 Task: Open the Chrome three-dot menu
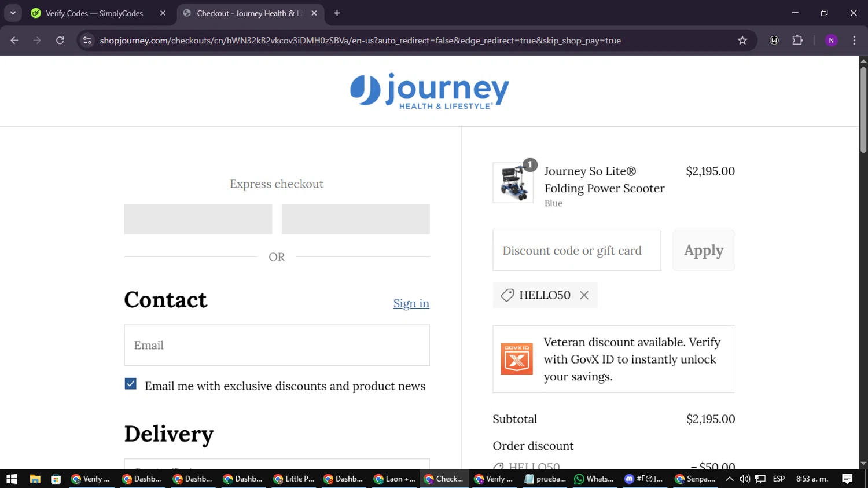[x=854, y=41]
